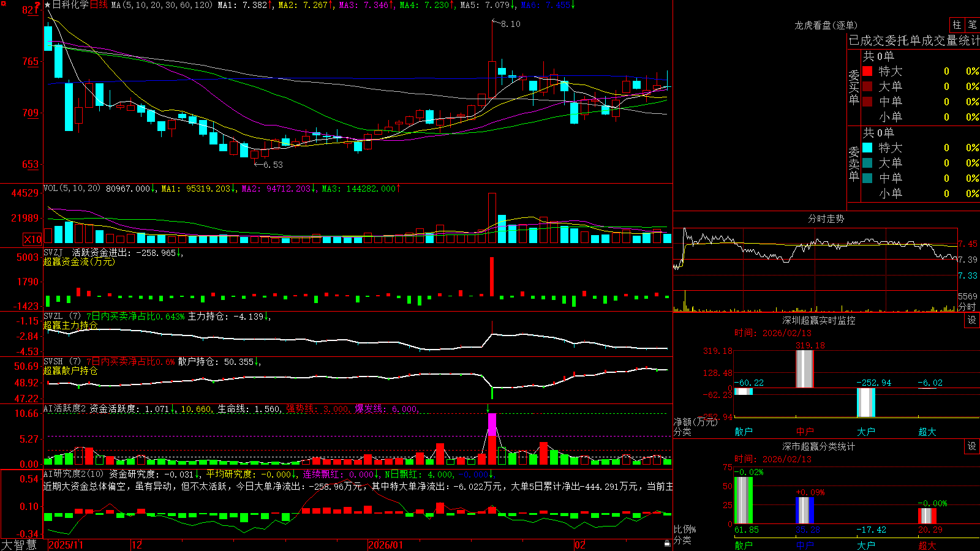980x551 pixels.
Task: Click the 319.18 中户 bar in 深圳超赢实时监控
Action: click(805, 369)
